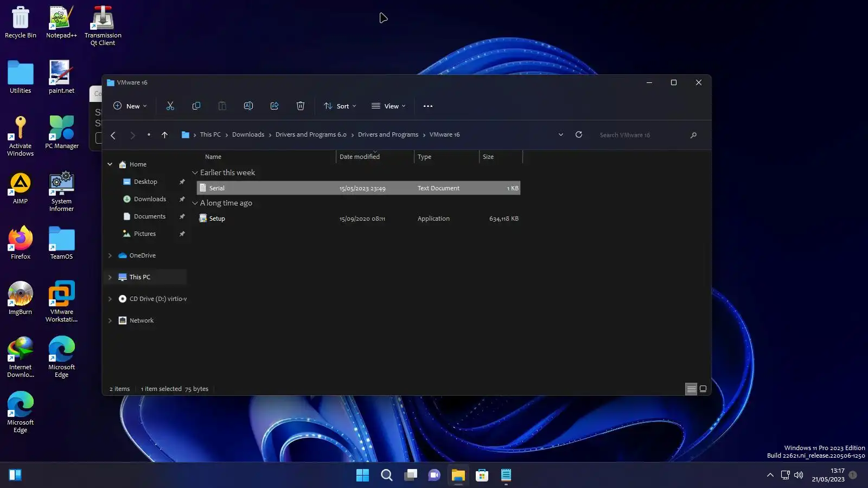
Task: Open Pictures in the navigation pane
Action: click(x=145, y=234)
